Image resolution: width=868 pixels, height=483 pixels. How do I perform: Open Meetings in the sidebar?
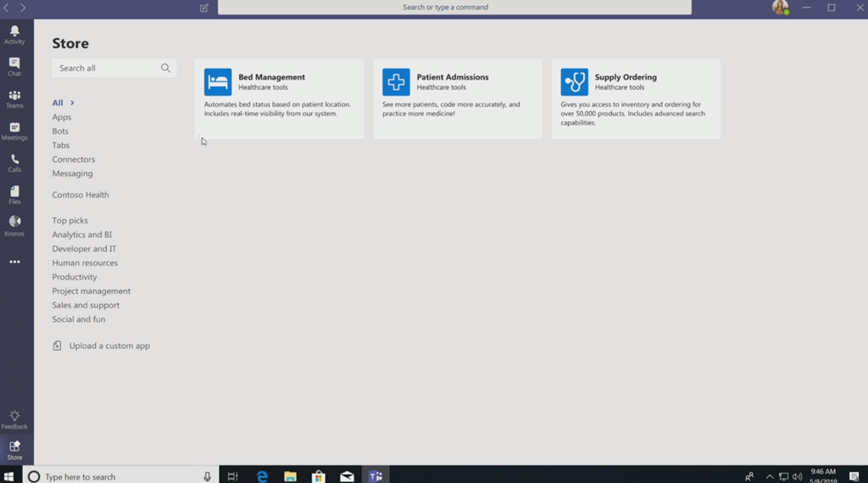pos(14,130)
